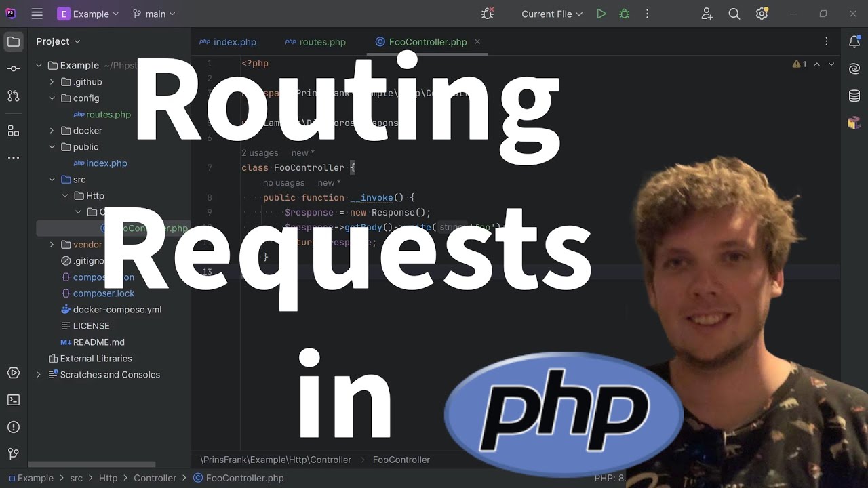The height and width of the screenshot is (488, 868).
Task: Open the Pull Requests tool window
Action: pyautogui.click(x=14, y=96)
